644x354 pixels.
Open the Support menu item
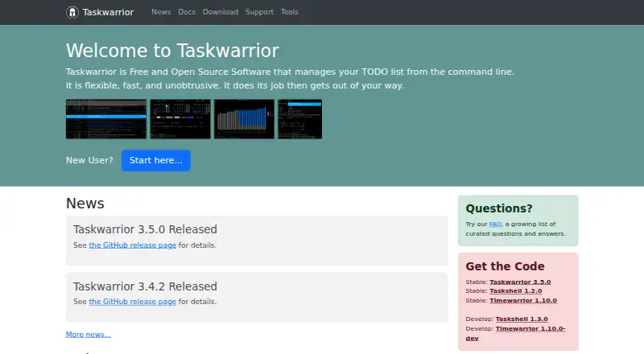click(x=259, y=12)
